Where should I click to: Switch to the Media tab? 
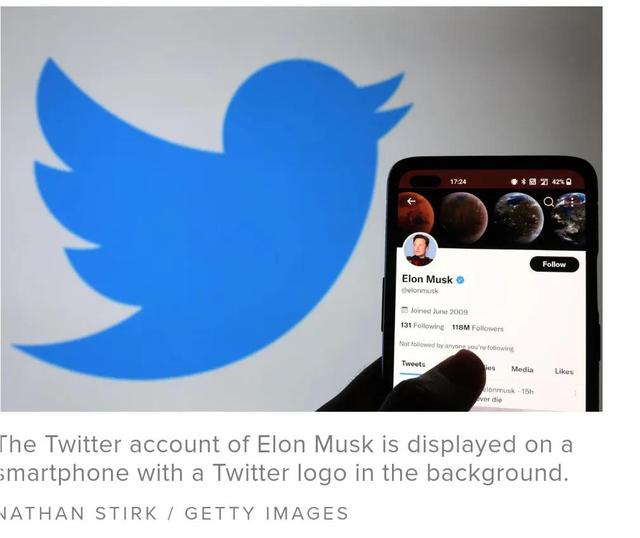(x=522, y=369)
